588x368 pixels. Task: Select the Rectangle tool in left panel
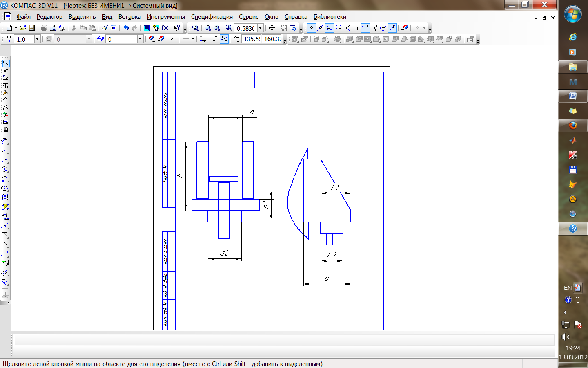pyautogui.click(x=5, y=254)
